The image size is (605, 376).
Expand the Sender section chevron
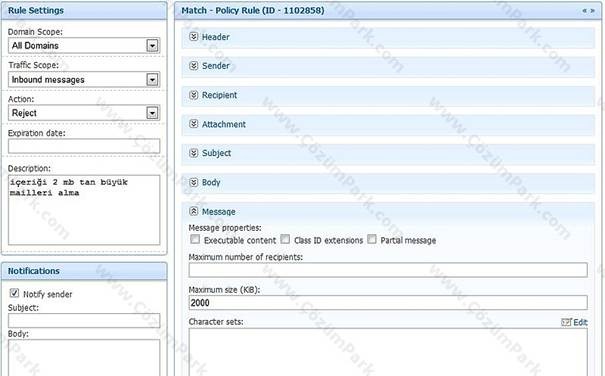(194, 66)
